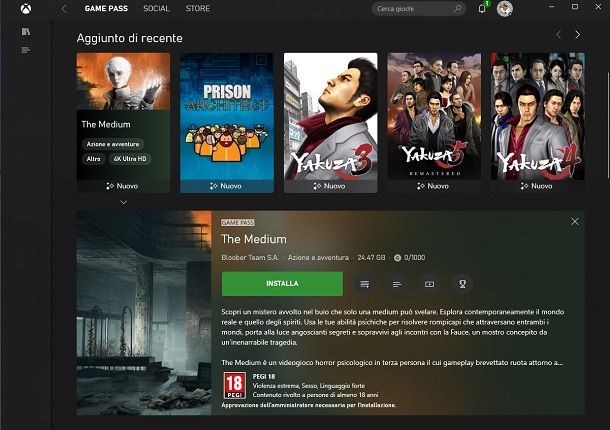Switch to GAME PASS tab
This screenshot has width=610, height=430.
(x=106, y=9)
